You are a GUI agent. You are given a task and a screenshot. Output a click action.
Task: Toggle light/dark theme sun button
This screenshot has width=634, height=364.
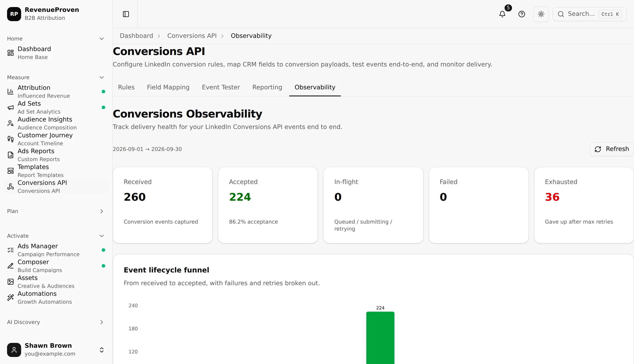[541, 14]
